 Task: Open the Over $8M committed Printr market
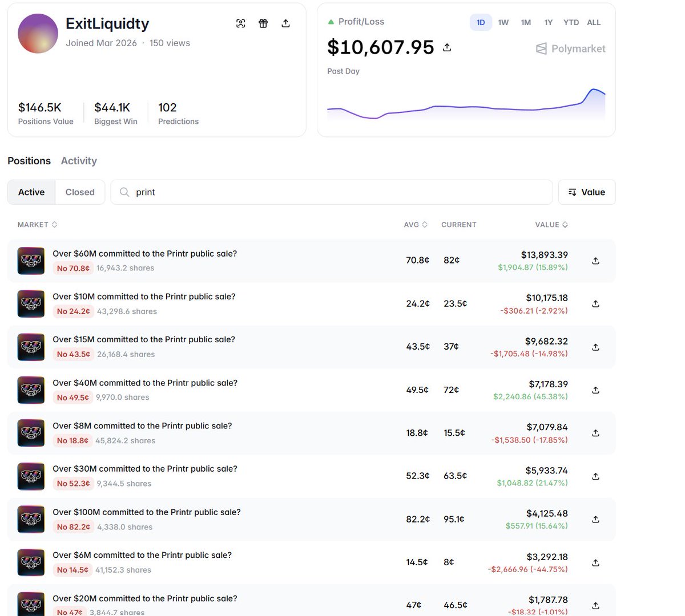pyautogui.click(x=142, y=425)
